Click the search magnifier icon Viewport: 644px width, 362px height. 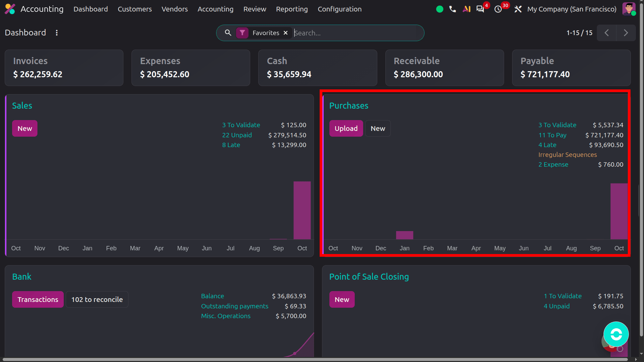228,33
